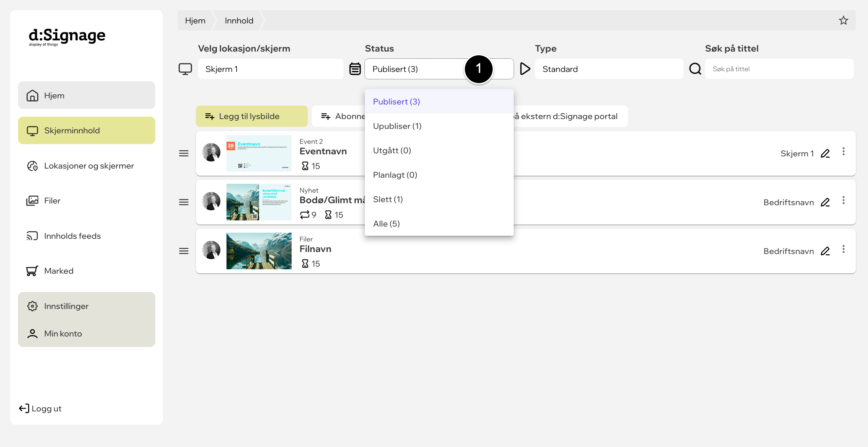Open Innholds feeds section

[86, 236]
